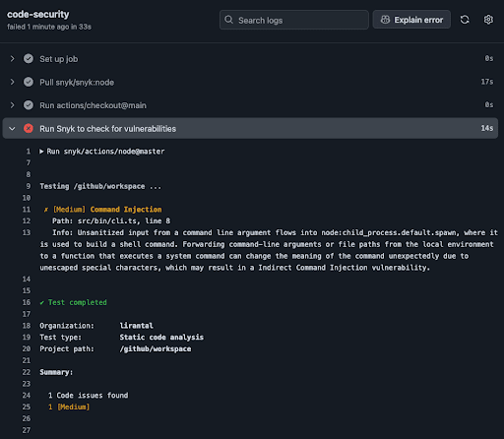Image resolution: width=504 pixels, height=439 pixels.
Task: Click the success check icon for Pull snyk/snyk:node
Action: [29, 82]
